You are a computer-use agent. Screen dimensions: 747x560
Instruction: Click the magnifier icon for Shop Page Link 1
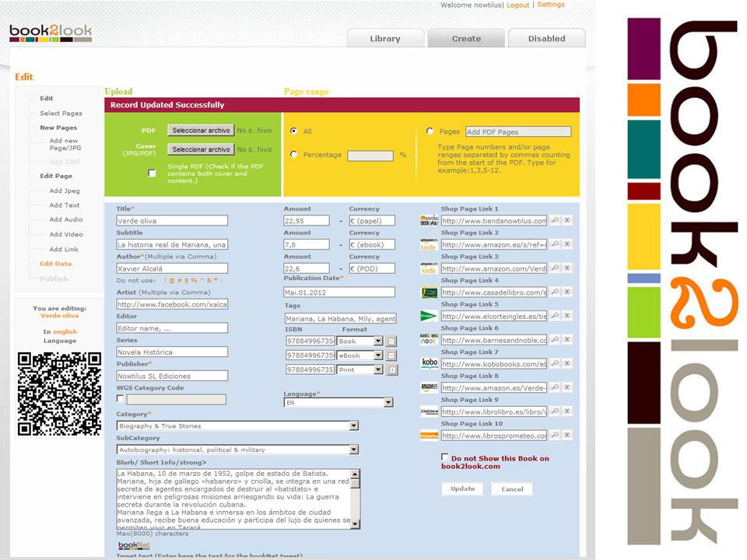point(555,220)
